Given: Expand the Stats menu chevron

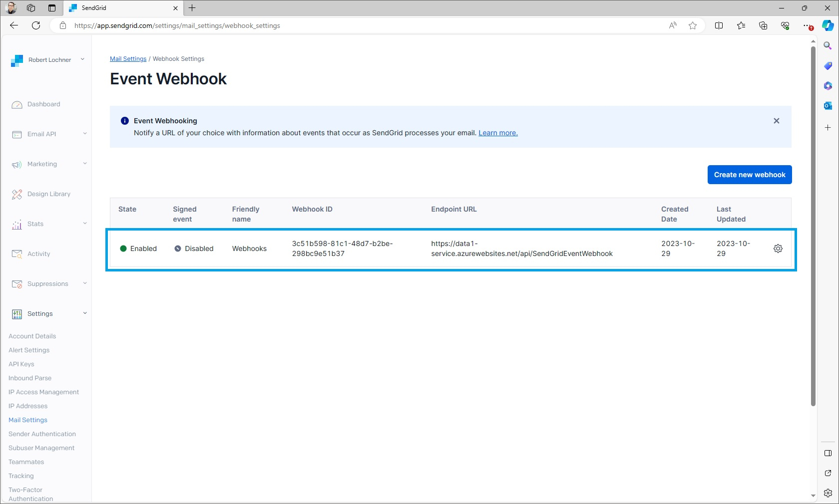Looking at the screenshot, I should [85, 223].
